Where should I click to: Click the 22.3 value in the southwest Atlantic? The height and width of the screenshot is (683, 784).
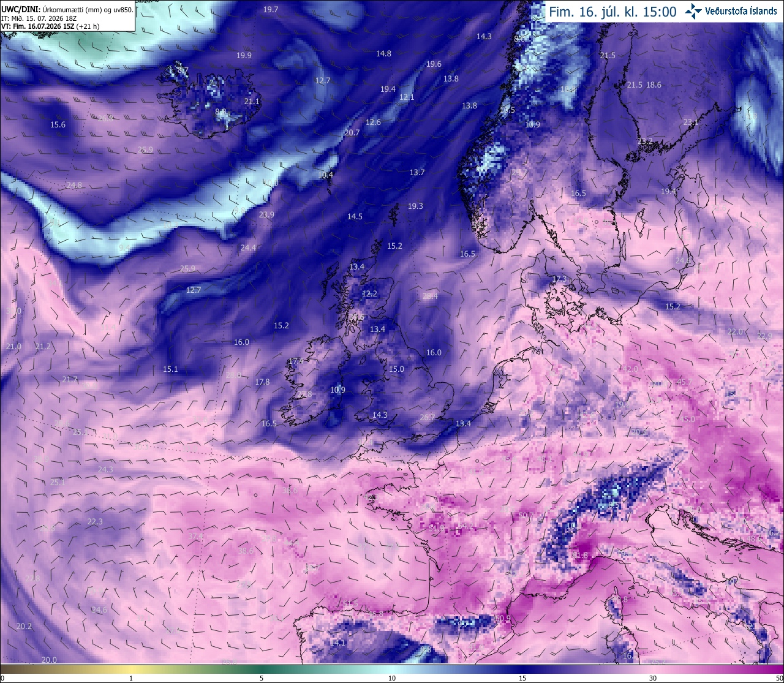tap(95, 522)
